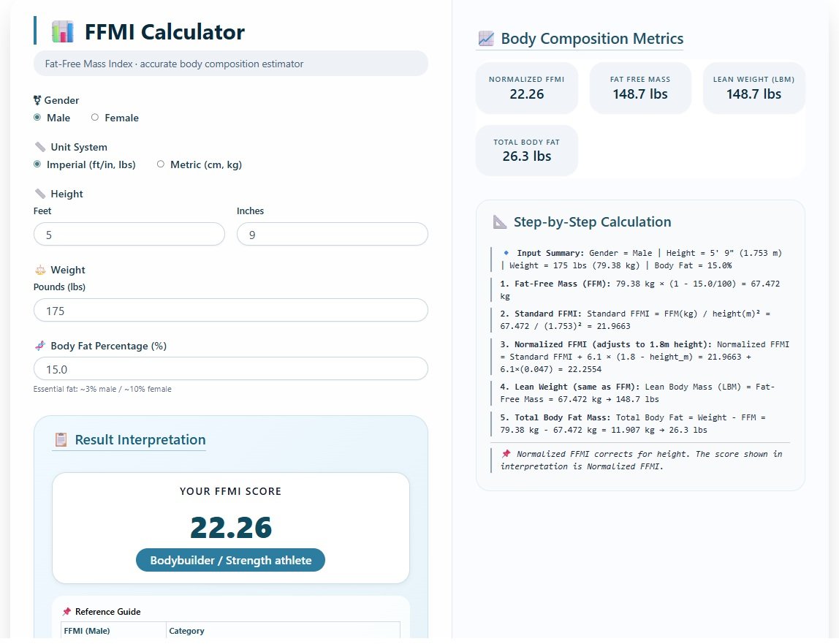Click the Pounds weight input showing 175
The image size is (839, 644).
click(231, 311)
